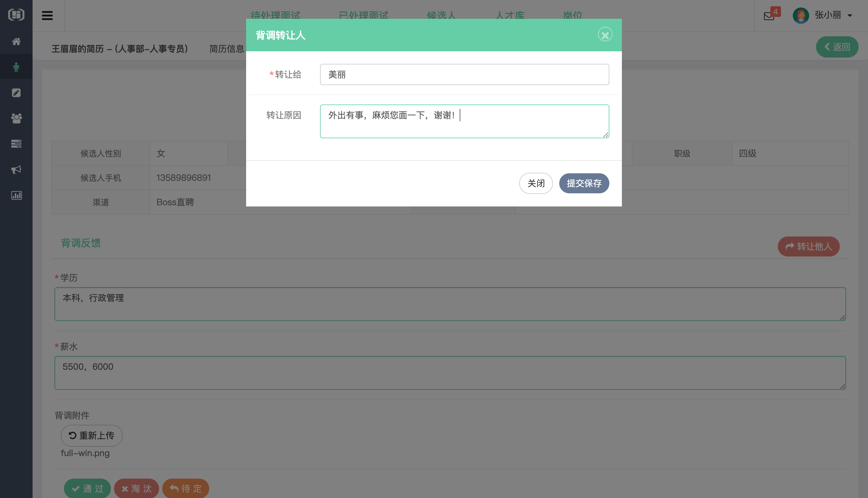Toggle the sidebar with the hamburger menu icon

pyautogui.click(x=47, y=15)
